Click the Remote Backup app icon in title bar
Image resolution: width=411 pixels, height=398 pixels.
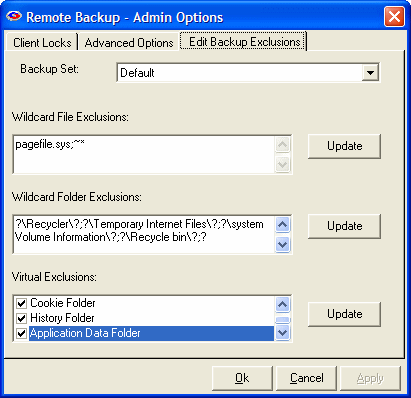point(14,16)
